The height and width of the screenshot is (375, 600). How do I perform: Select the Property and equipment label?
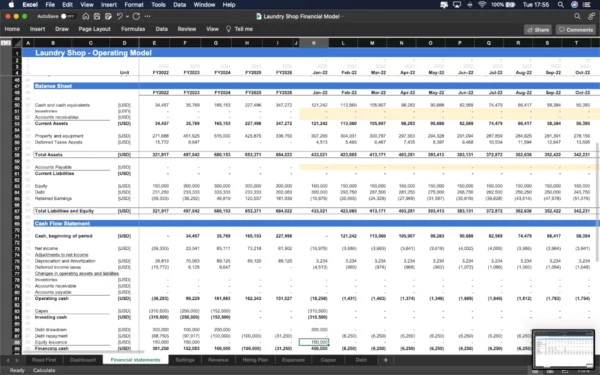click(x=59, y=136)
